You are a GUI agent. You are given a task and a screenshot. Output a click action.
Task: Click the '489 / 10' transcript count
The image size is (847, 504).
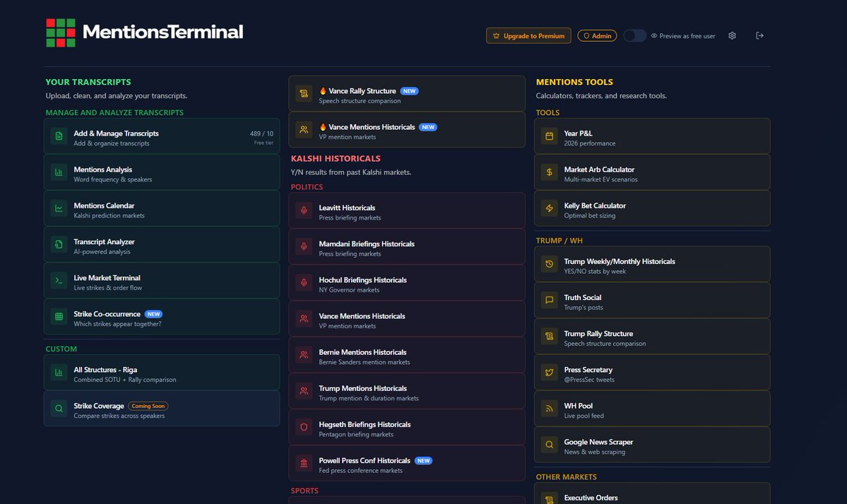click(261, 133)
